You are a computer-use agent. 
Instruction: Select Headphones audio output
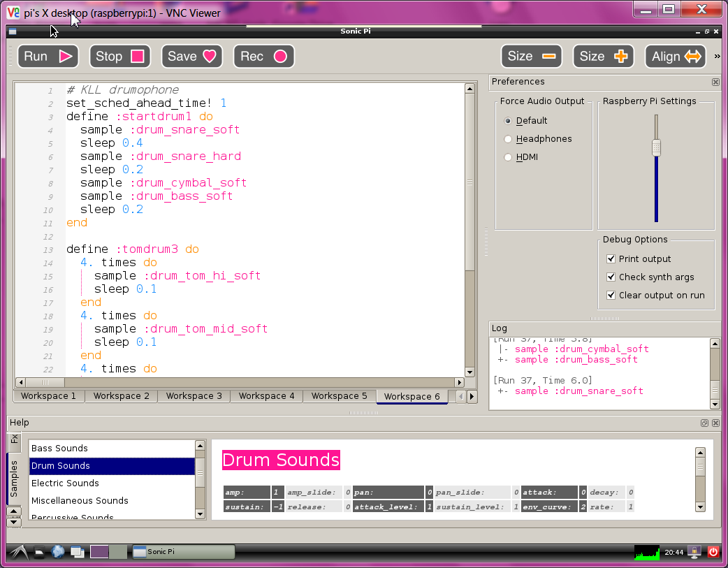[x=509, y=139]
